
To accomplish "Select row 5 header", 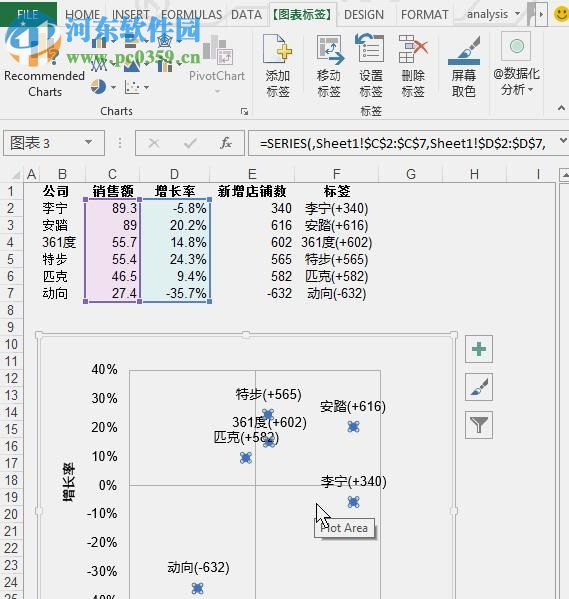I will click(11, 259).
